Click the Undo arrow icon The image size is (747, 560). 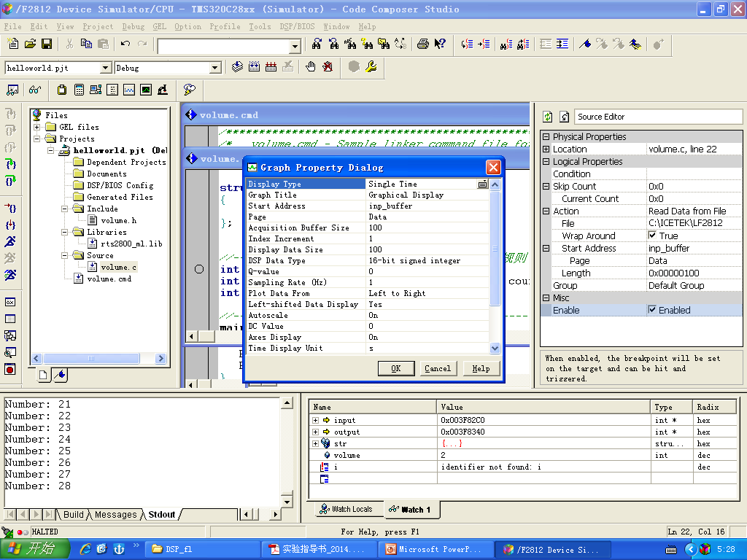coord(125,44)
